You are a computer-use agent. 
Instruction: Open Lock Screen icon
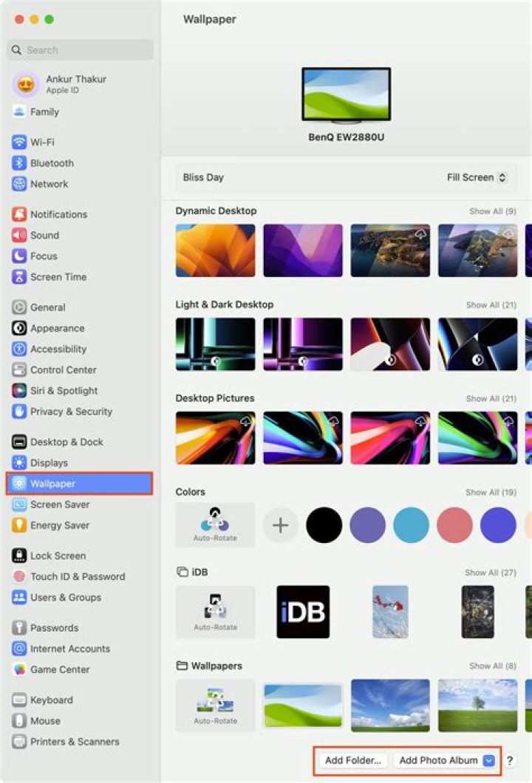19,555
